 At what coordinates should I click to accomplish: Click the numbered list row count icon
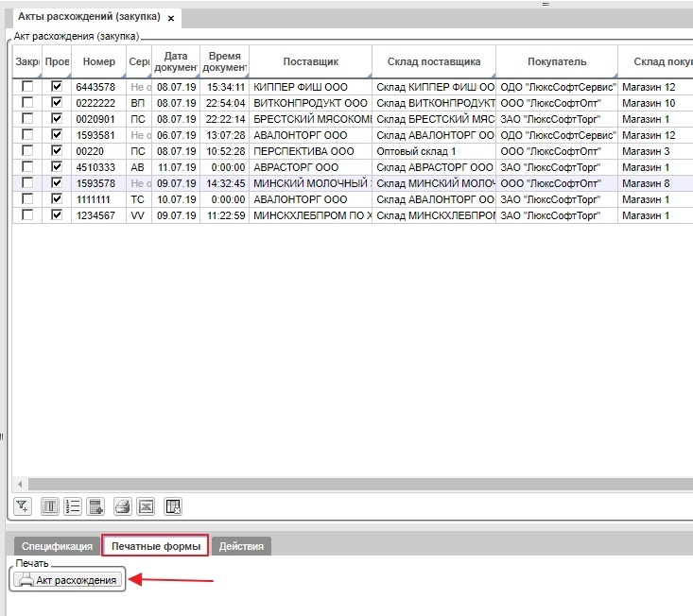(x=73, y=506)
